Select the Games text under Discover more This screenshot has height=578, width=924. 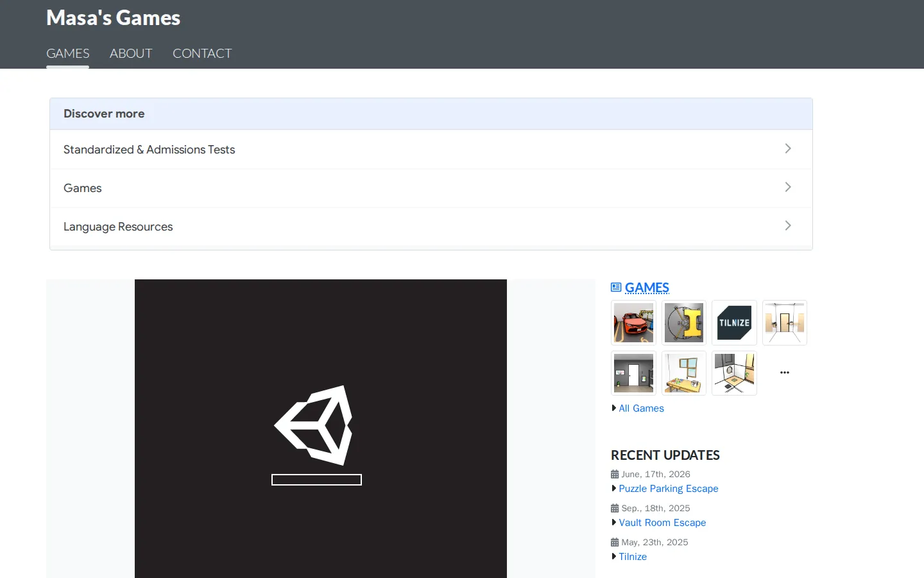tap(83, 188)
